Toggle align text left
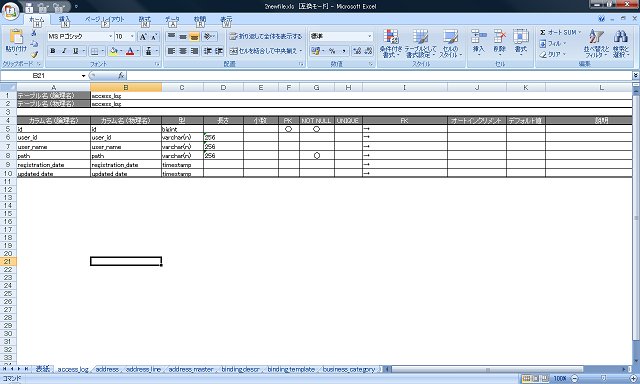The height and width of the screenshot is (384, 640). 171,51
